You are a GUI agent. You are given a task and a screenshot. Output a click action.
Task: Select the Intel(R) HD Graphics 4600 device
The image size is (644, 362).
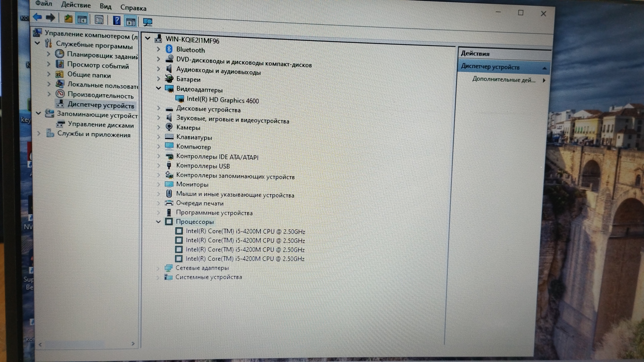[222, 100]
